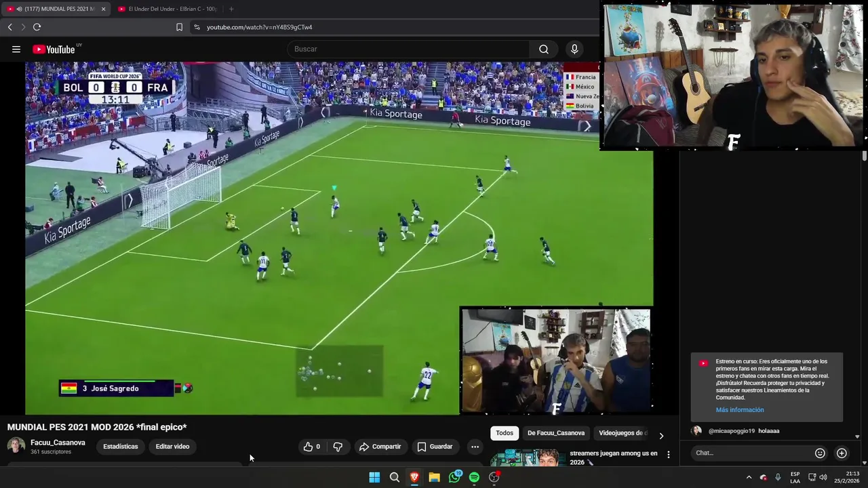Click chat user @micaapoggio19
The height and width of the screenshot is (488, 868).
(732, 431)
